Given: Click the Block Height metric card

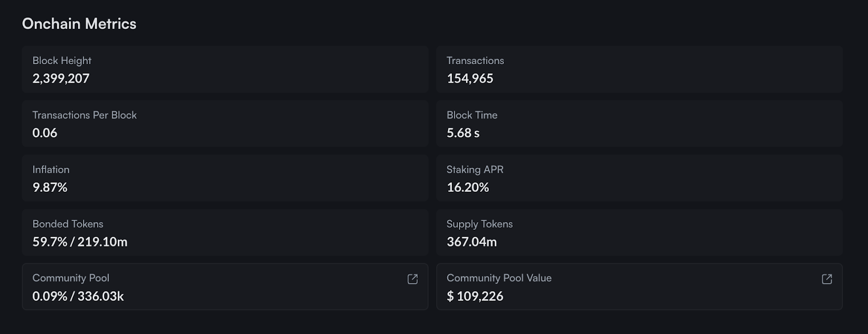Looking at the screenshot, I should pyautogui.click(x=225, y=70).
